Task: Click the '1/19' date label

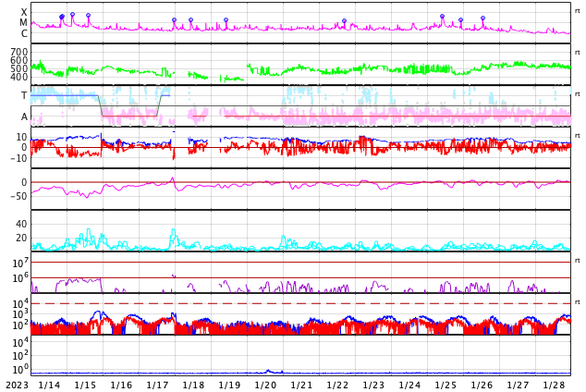Action: pos(229,385)
